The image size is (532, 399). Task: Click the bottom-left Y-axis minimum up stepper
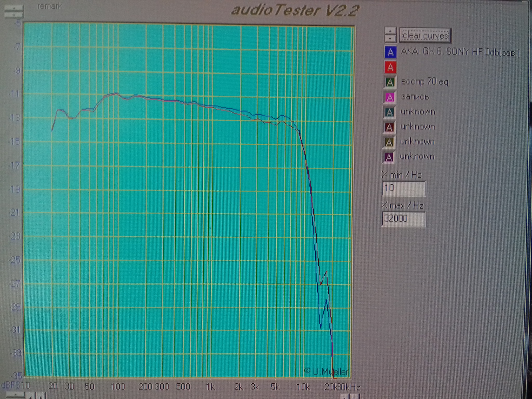(15, 395)
